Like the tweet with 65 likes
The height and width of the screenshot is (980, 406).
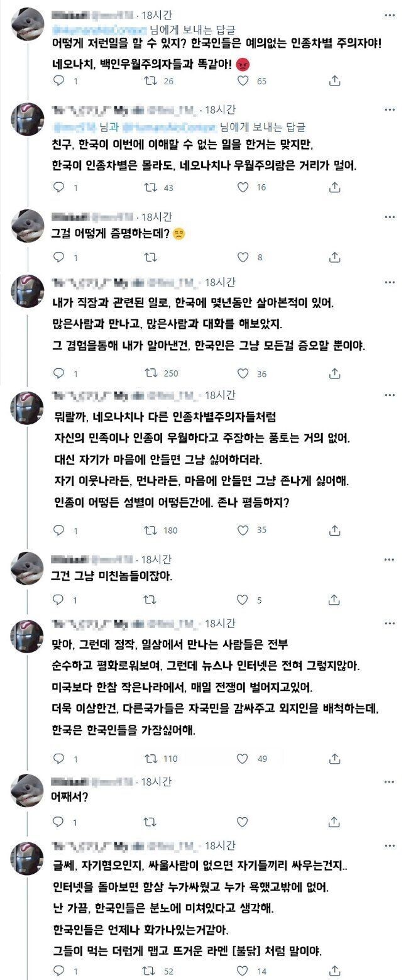[243, 80]
